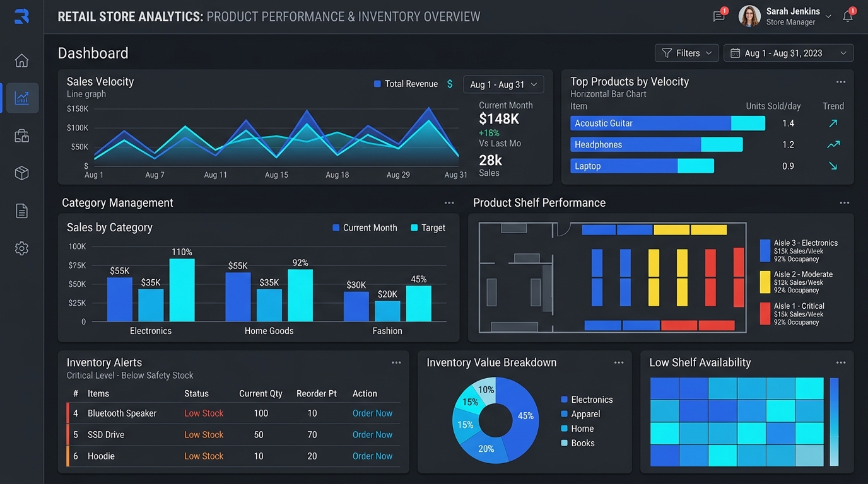
Task: Open the store inventory sidebar icon
Action: click(21, 135)
